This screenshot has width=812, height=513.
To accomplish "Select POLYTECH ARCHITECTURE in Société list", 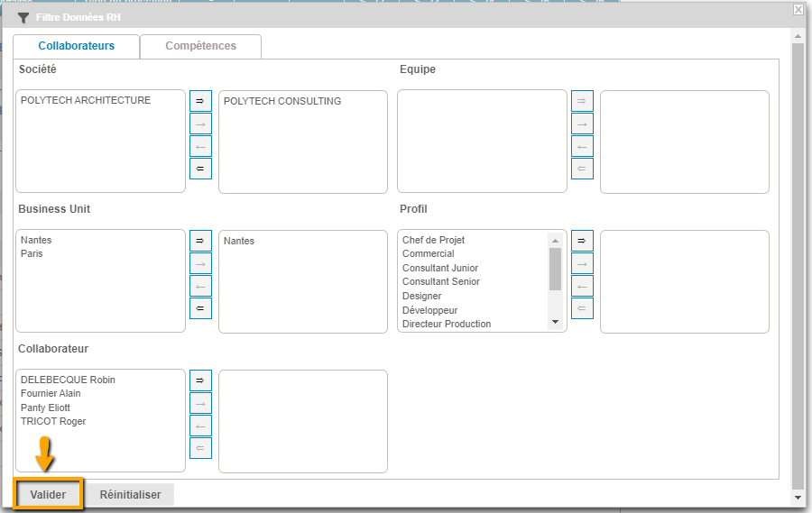I will click(86, 101).
